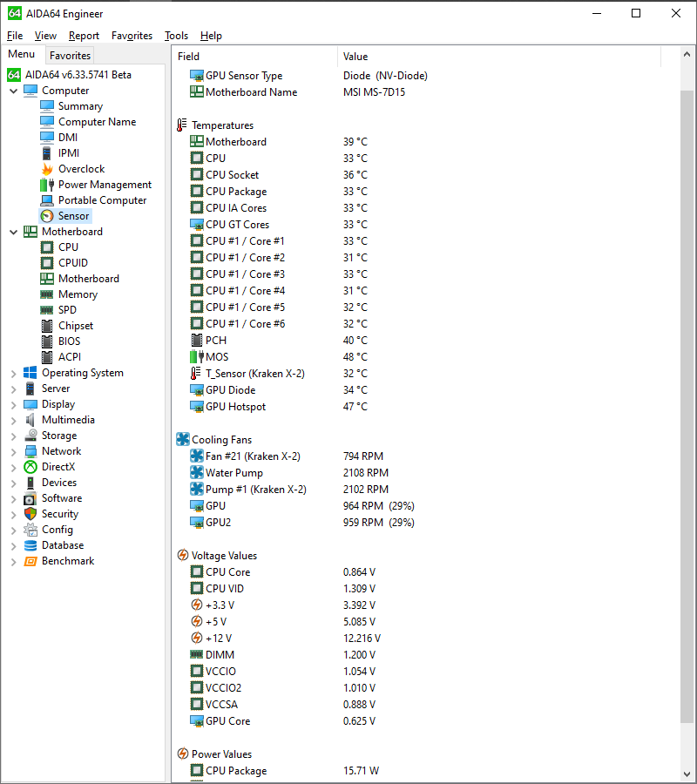Click the Operating System Windows icon

[30, 373]
